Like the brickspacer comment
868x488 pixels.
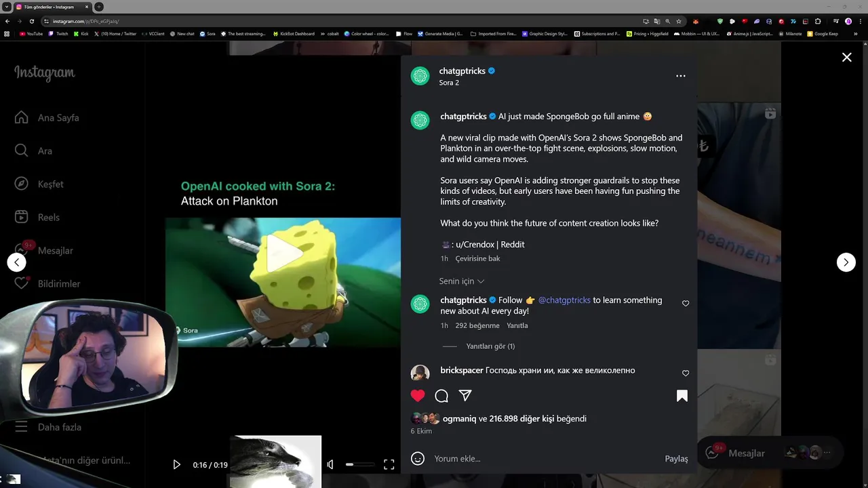pos(686,373)
